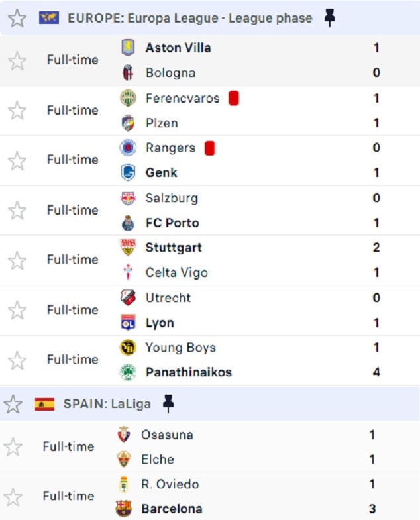Image resolution: width=420 pixels, height=520 pixels.
Task: Favorite the Aston Villa vs Bologna match star
Action: 17,61
